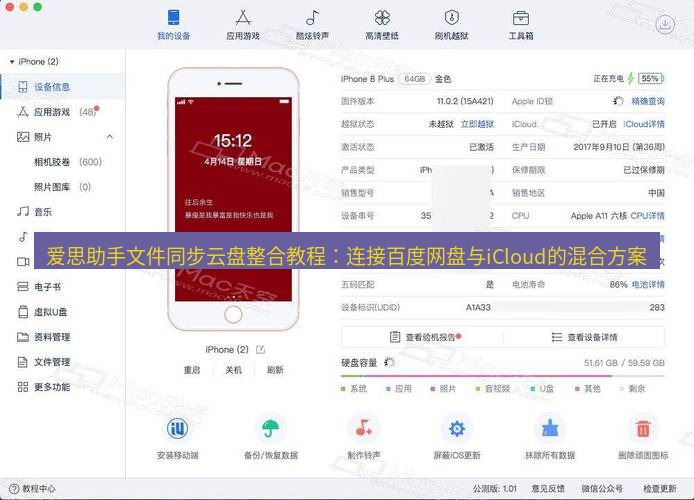Click 精确查询 link
The width and height of the screenshot is (694, 500).
click(648, 101)
